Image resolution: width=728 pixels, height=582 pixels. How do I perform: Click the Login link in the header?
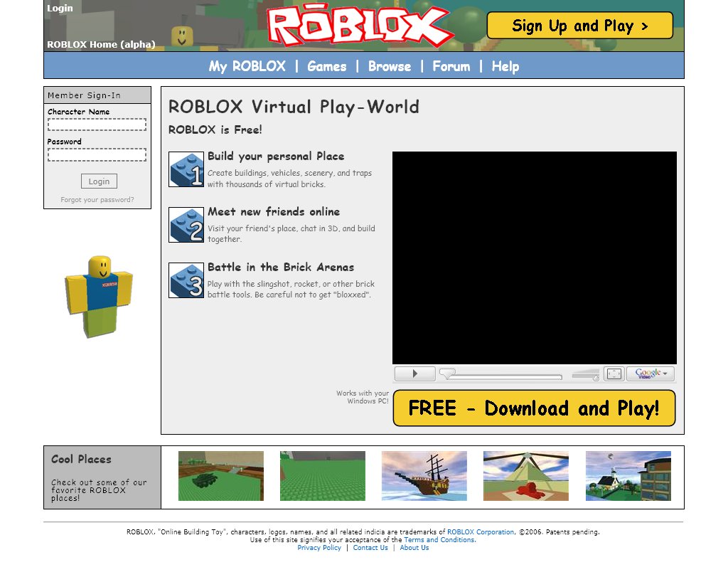pyautogui.click(x=60, y=8)
